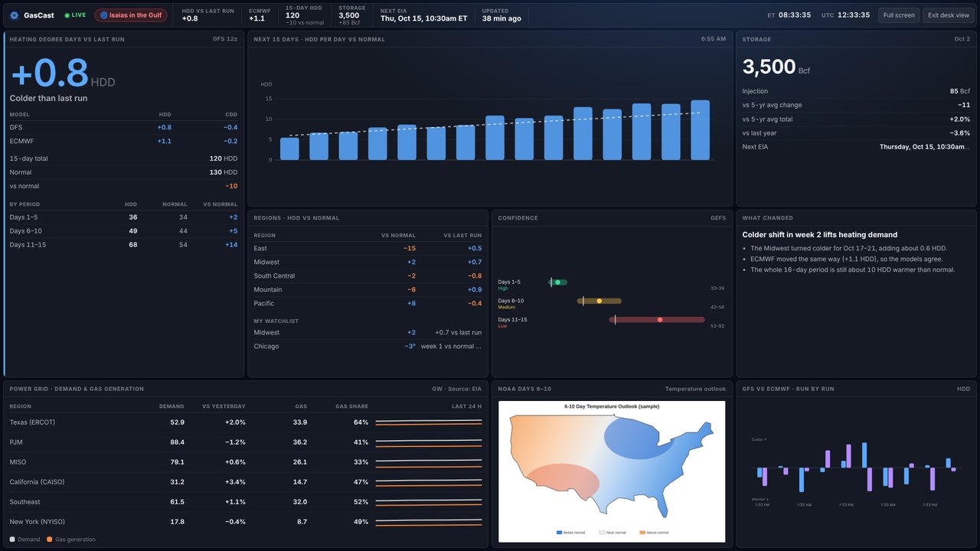Click the Below normal map legend swatch

click(x=559, y=532)
